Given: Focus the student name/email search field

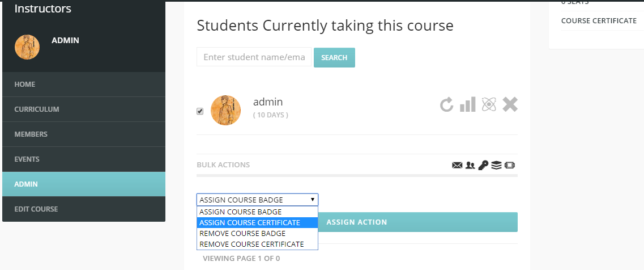Looking at the screenshot, I should click(254, 57).
